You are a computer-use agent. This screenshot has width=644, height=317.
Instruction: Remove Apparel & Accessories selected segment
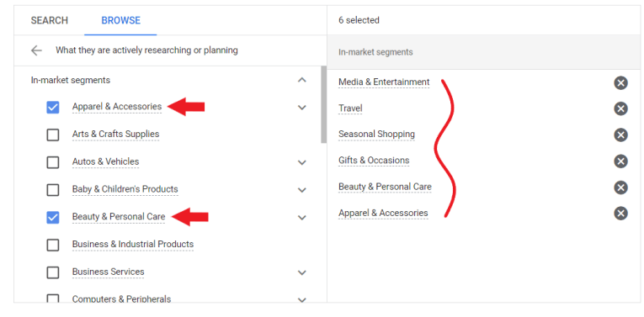click(620, 214)
